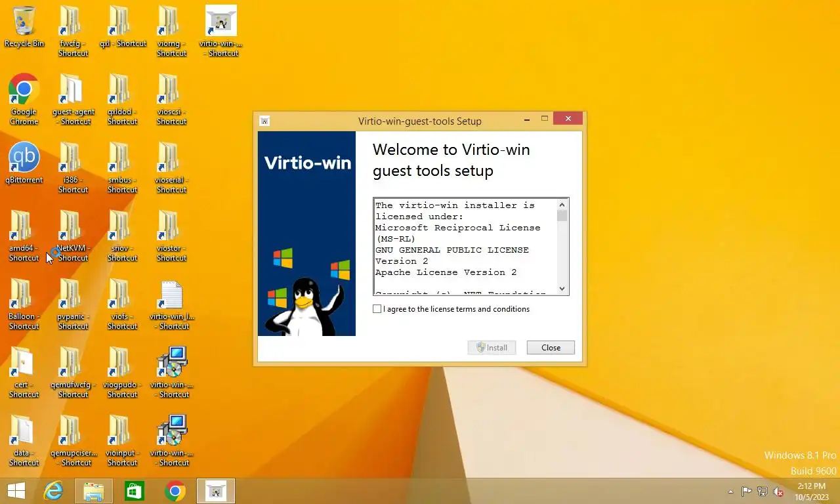Screen dimensions: 840x504
Task: Click the network tray icon
Action: [763, 492]
